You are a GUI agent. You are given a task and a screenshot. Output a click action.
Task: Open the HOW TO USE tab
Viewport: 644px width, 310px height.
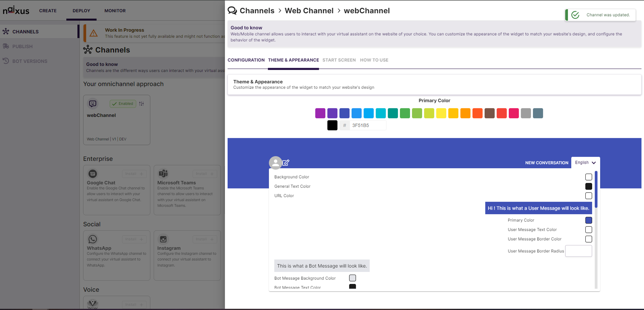(x=374, y=60)
